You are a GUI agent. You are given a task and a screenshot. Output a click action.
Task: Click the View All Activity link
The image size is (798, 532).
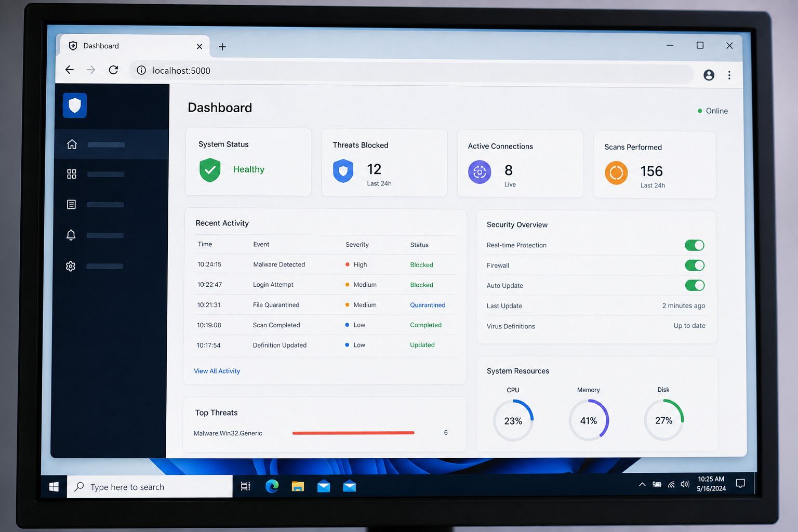click(x=217, y=371)
